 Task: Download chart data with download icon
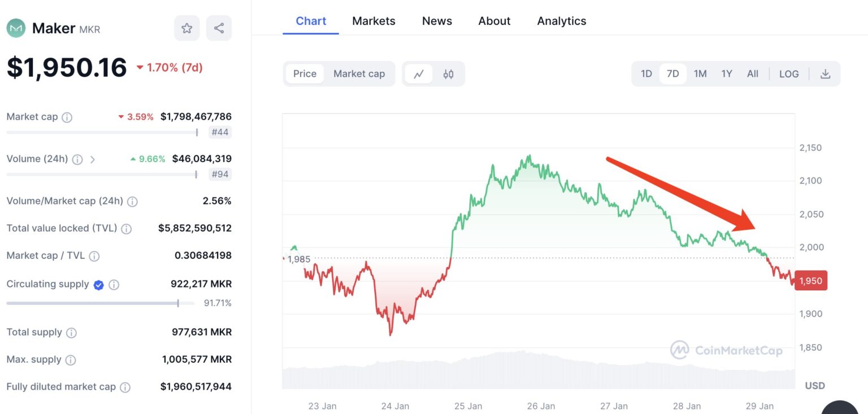click(x=825, y=74)
